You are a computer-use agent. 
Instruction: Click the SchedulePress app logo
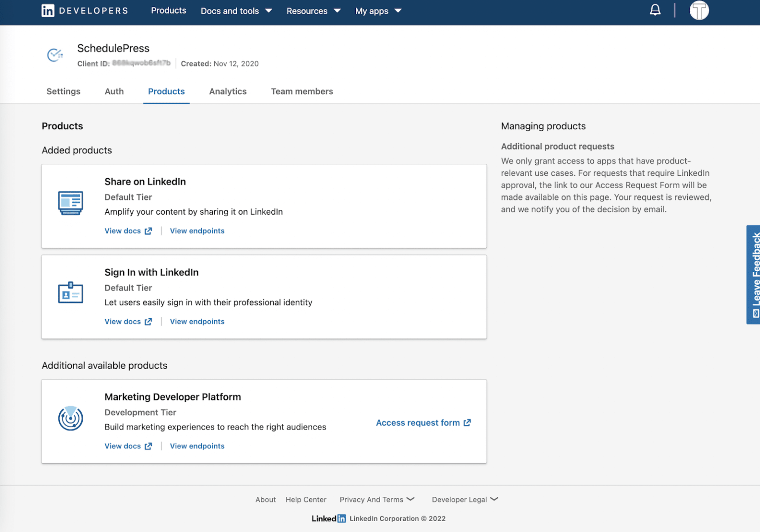pyautogui.click(x=55, y=54)
